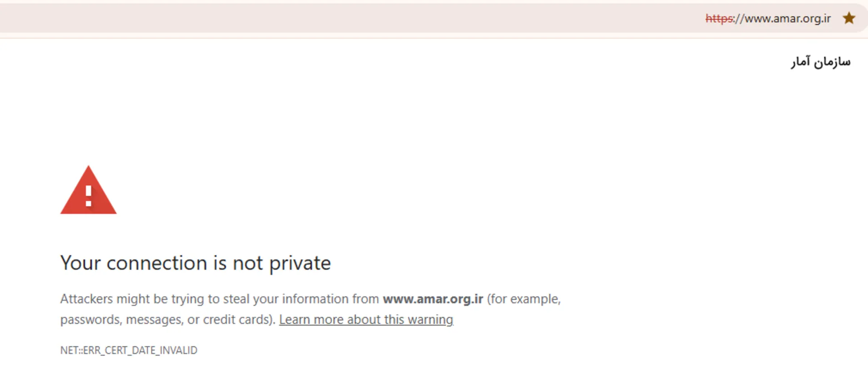Click the bold www.amar.org.ir in the warning
The width and height of the screenshot is (868, 378).
(x=433, y=299)
